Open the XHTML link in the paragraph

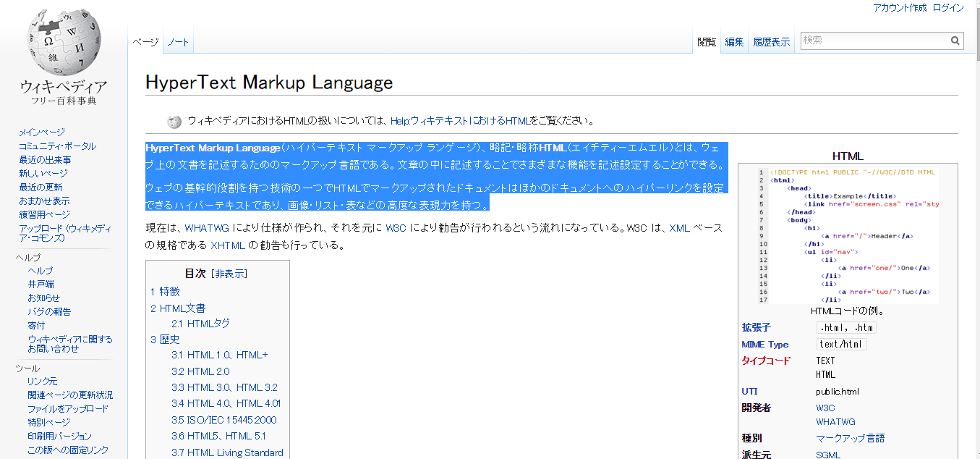228,245
